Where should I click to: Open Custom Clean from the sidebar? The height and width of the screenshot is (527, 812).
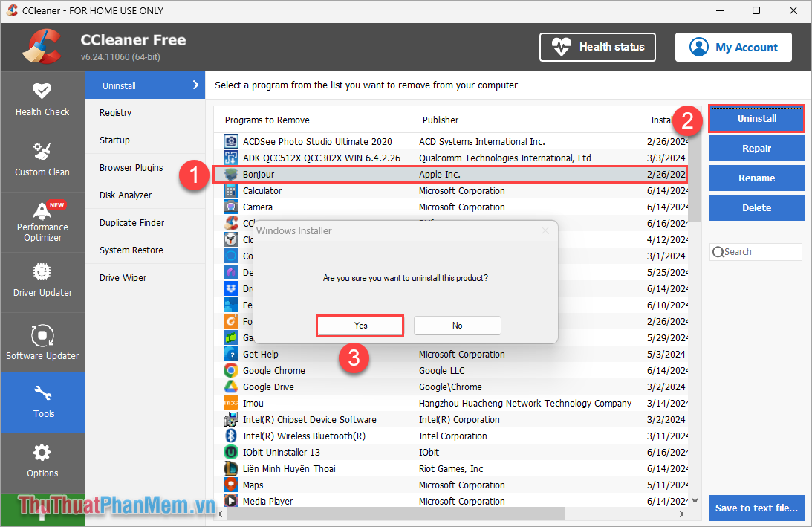tap(42, 161)
